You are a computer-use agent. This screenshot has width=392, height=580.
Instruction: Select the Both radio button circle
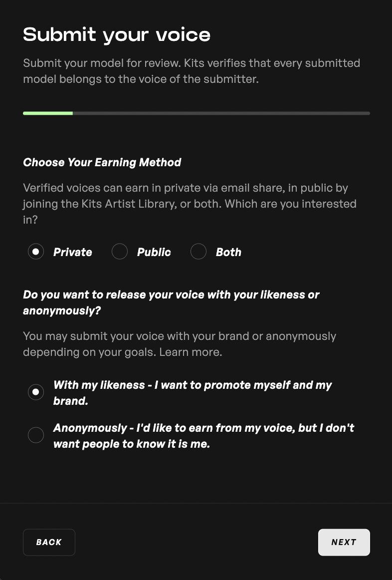pos(198,252)
